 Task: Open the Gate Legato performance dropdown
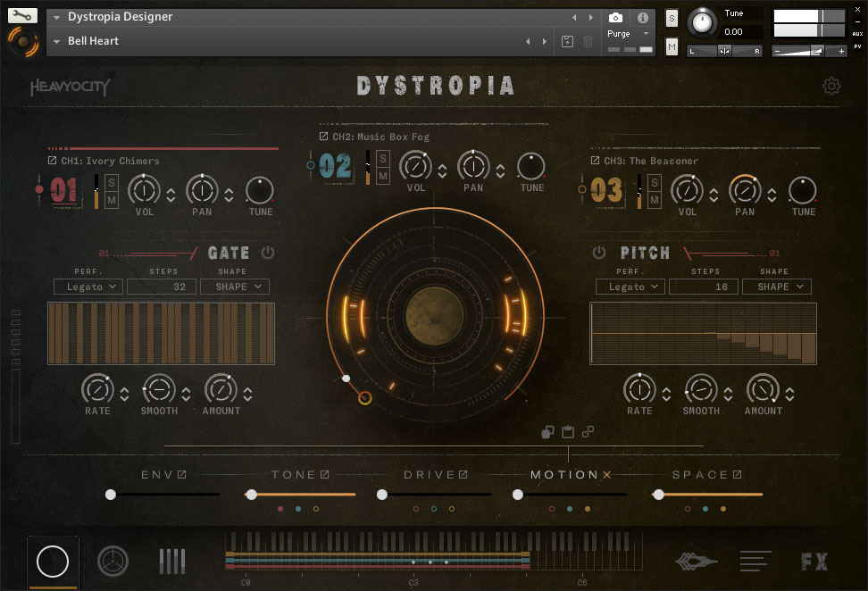88,287
